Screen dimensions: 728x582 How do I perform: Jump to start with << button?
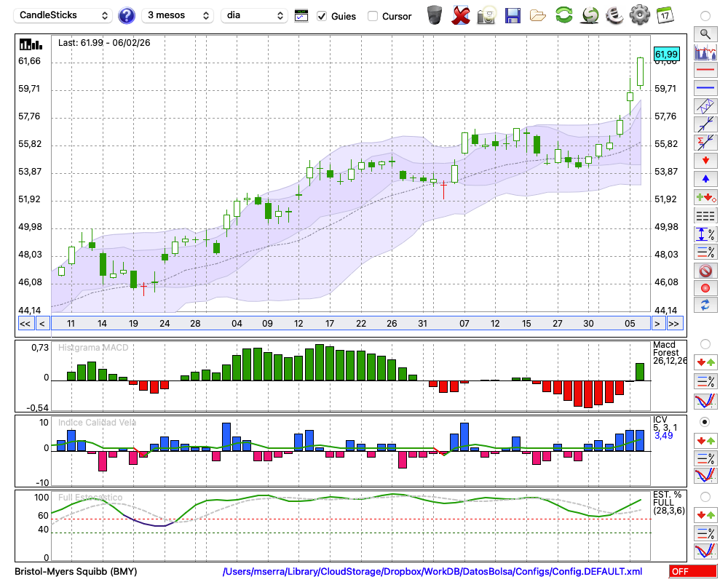click(x=25, y=324)
